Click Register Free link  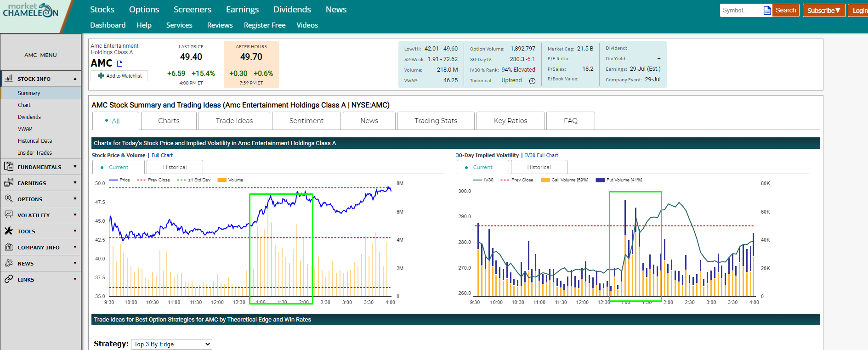265,25
